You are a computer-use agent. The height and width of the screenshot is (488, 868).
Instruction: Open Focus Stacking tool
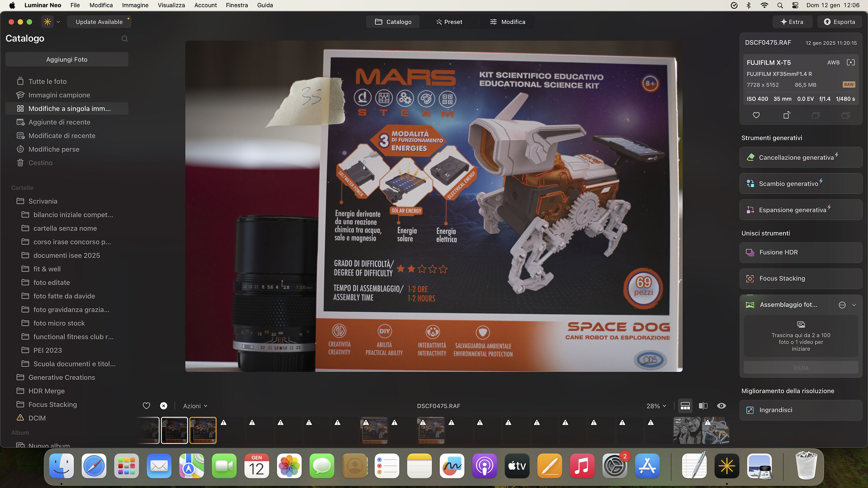click(x=801, y=278)
